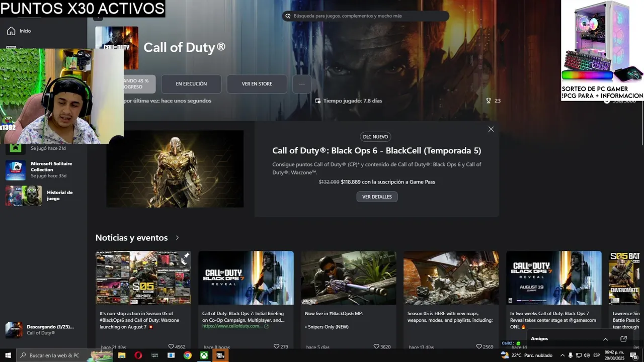The width and height of the screenshot is (644, 362).
Task: Like the post with 279 hearts
Action: [x=276, y=346]
